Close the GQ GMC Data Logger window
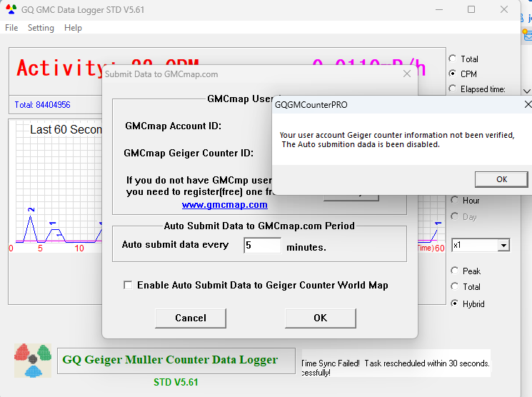This screenshot has width=532, height=397. (504, 9)
